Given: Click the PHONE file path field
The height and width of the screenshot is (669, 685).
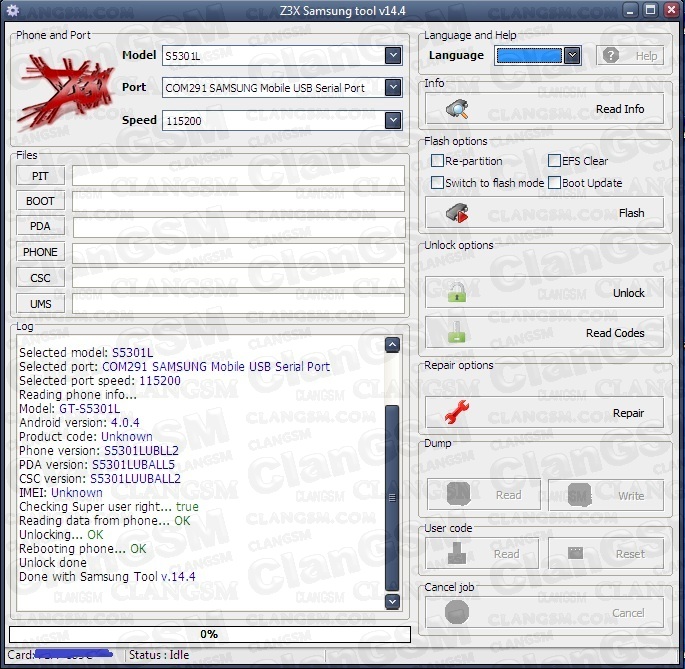Looking at the screenshot, I should [239, 253].
